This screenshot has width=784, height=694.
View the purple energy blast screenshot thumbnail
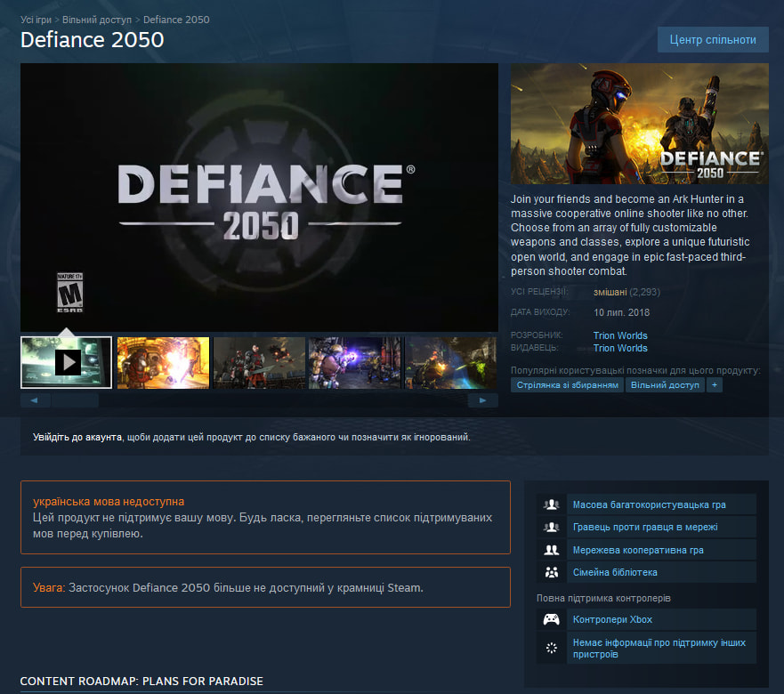355,362
